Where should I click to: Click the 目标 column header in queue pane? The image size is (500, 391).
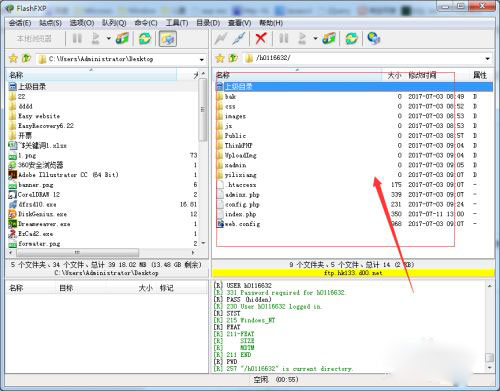click(x=66, y=288)
